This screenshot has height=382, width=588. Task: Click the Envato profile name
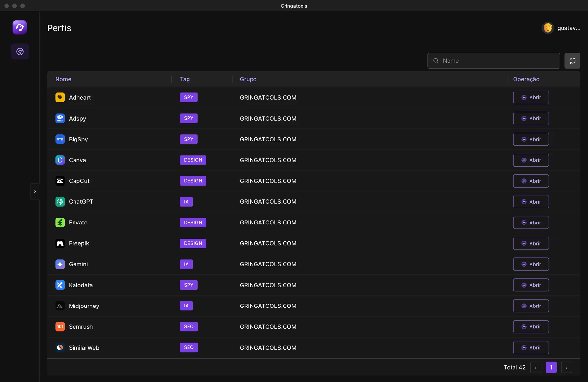click(78, 223)
